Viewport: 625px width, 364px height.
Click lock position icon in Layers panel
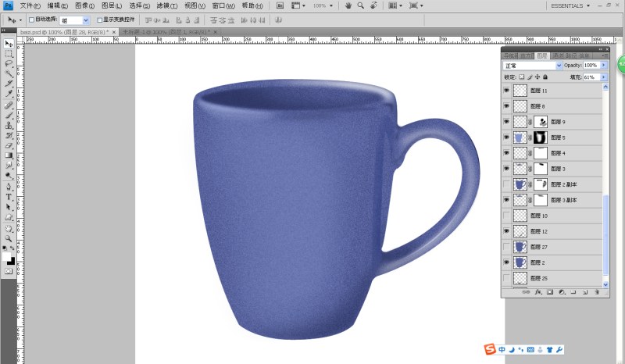(537, 77)
